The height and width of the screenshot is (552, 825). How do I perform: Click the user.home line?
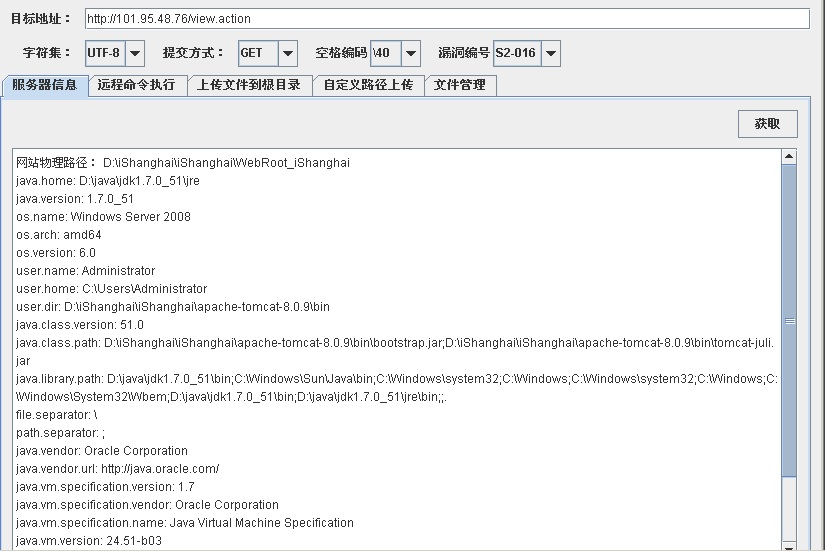(112, 289)
